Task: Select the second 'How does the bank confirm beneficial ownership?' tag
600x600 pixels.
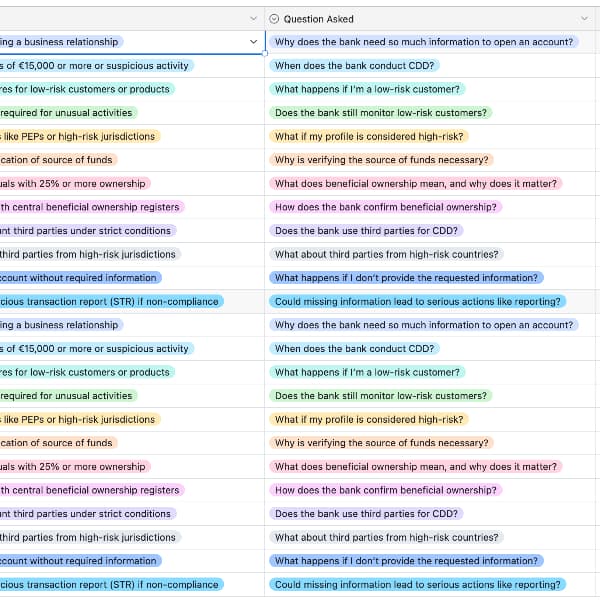Action: coord(386,490)
